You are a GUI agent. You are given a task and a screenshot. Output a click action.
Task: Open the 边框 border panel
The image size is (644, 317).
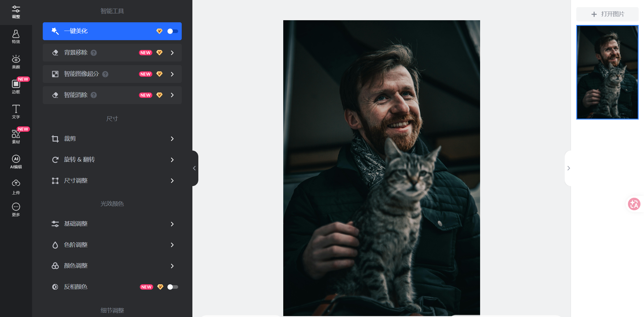(16, 87)
